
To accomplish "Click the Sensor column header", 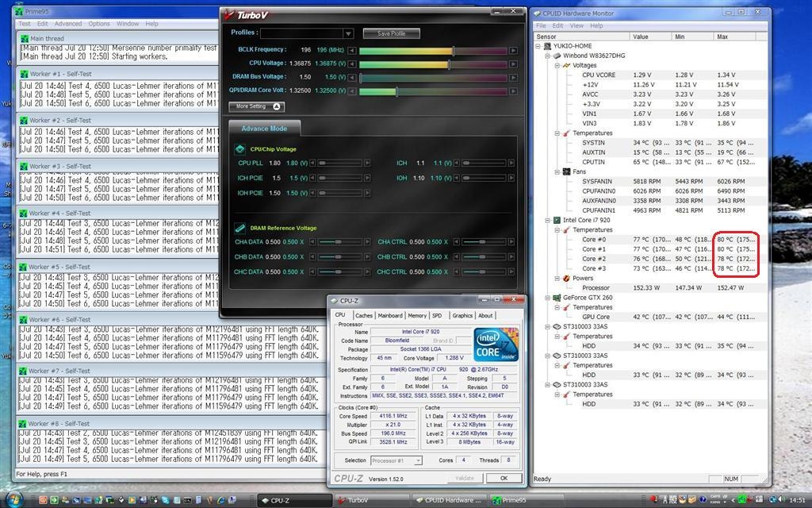I will click(582, 37).
